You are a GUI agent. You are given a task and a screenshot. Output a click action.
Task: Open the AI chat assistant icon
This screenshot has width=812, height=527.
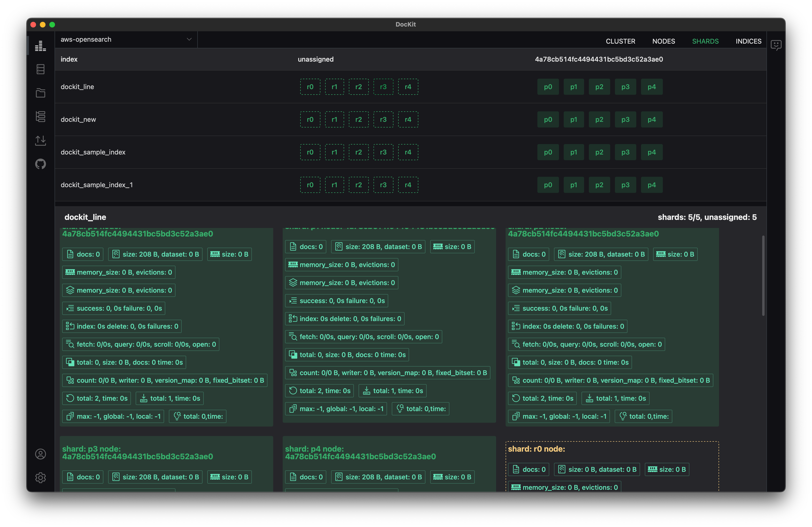coord(776,45)
